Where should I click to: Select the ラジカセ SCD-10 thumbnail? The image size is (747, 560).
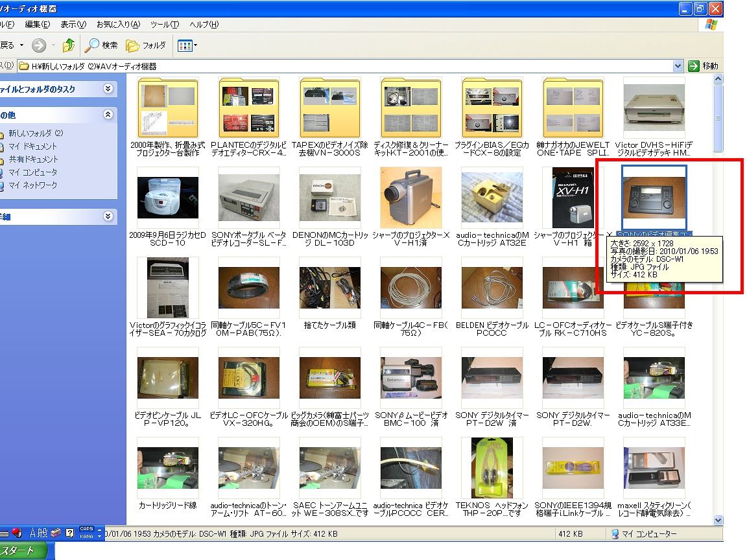(168, 198)
